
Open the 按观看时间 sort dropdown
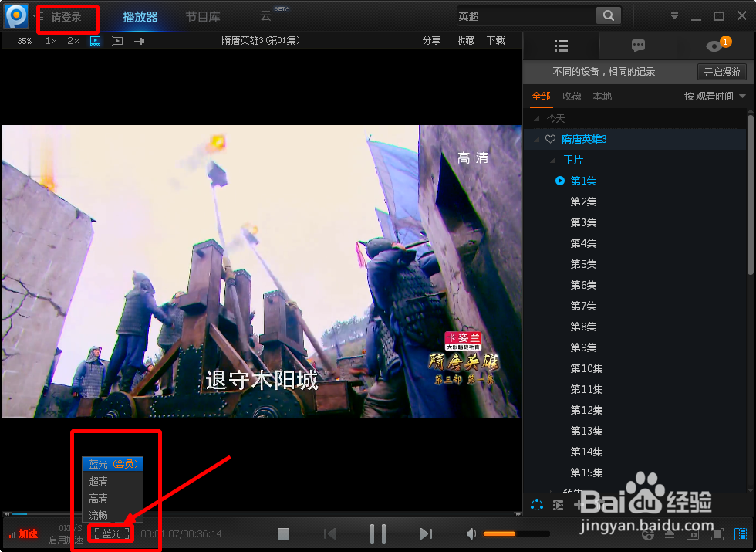tap(714, 97)
